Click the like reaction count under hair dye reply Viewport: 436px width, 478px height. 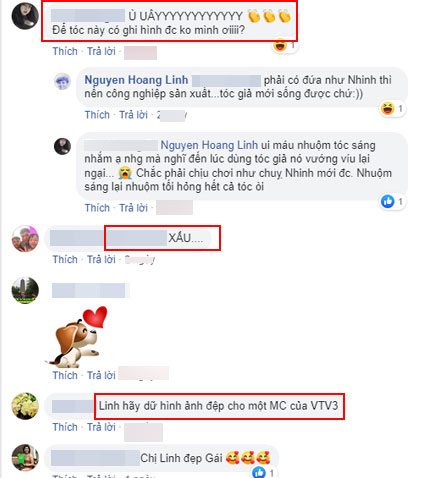pyautogui.click(x=393, y=201)
